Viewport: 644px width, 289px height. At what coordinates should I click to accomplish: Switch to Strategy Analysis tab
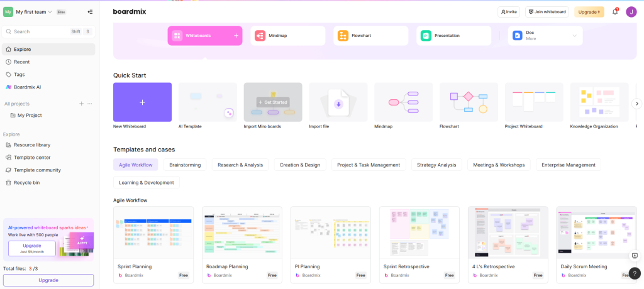(x=436, y=165)
